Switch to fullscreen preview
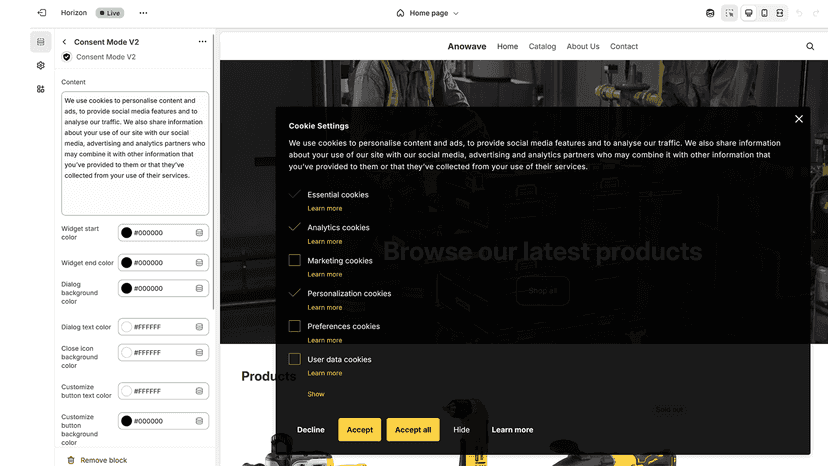The height and width of the screenshot is (466, 828). [780, 13]
